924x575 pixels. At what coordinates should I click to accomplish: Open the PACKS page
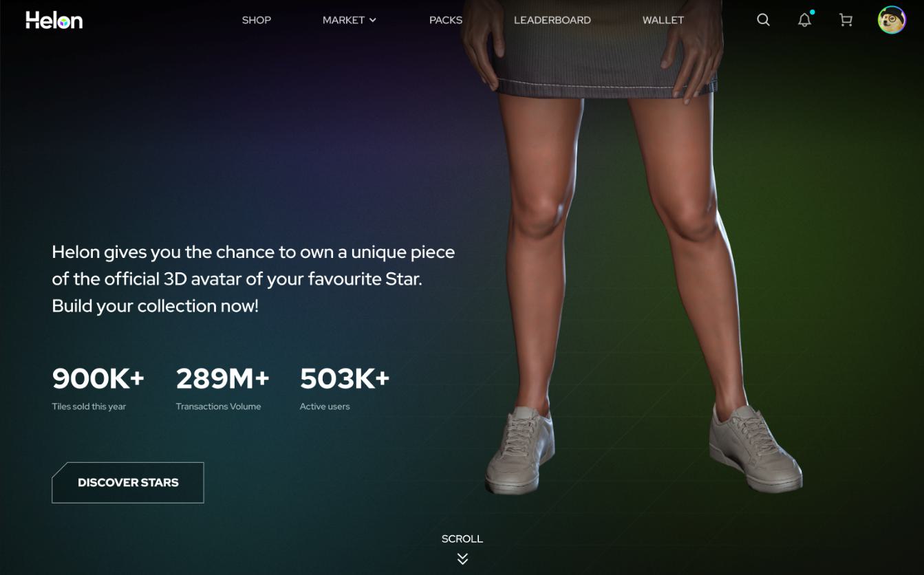click(x=446, y=20)
